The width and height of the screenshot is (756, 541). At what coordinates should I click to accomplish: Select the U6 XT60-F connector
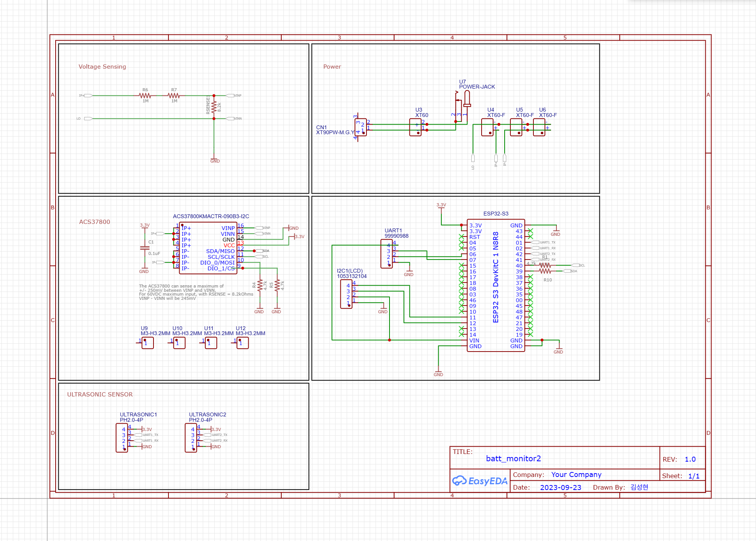539,127
